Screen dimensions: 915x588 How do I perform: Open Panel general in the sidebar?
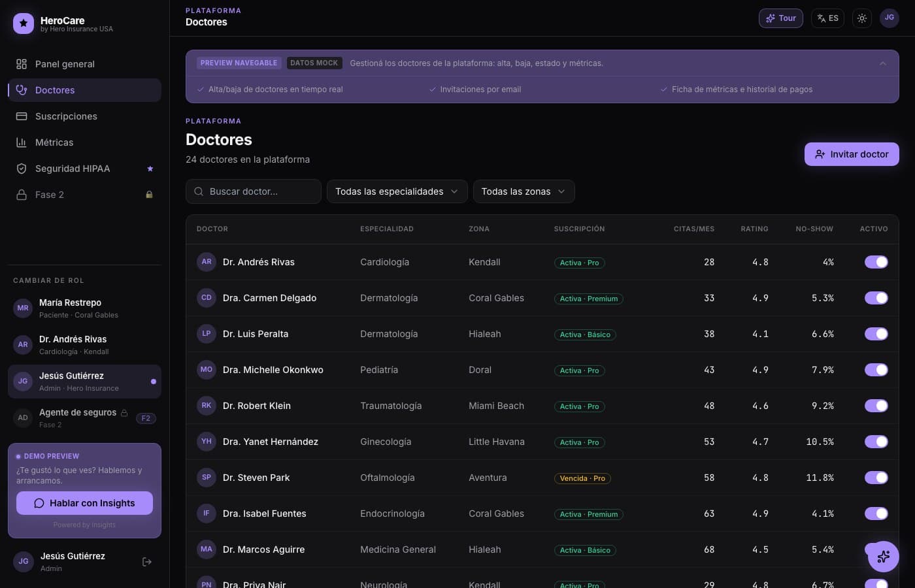[x=84, y=64]
